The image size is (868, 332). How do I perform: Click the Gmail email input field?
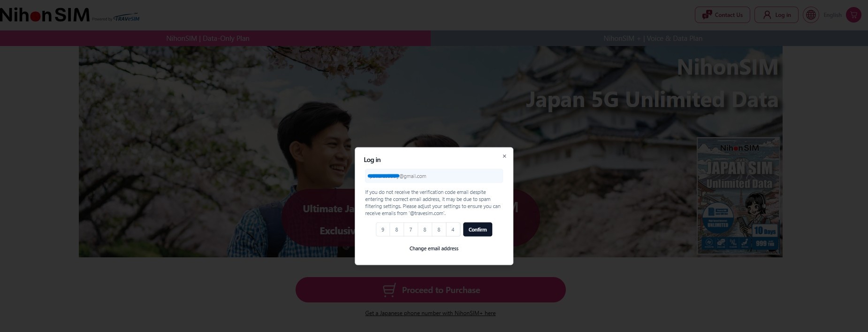[x=434, y=176]
